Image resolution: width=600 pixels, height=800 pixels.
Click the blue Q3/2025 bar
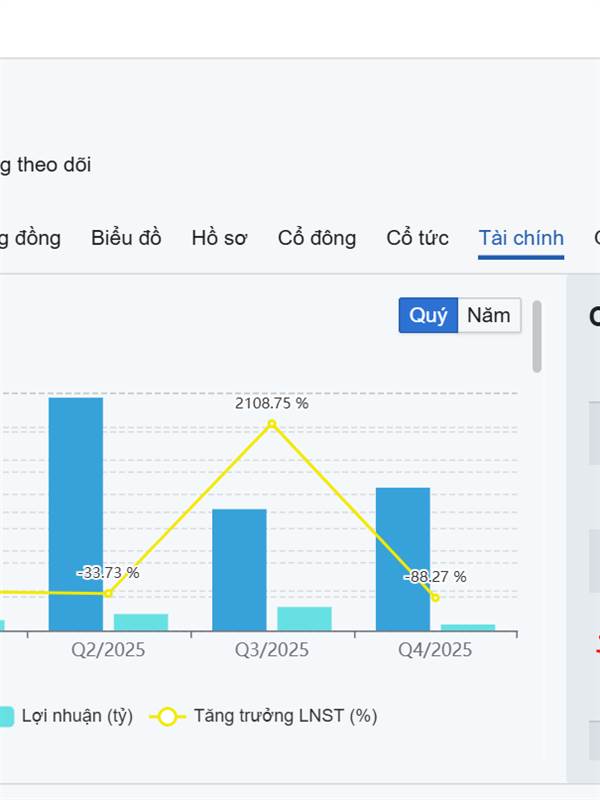(x=239, y=570)
